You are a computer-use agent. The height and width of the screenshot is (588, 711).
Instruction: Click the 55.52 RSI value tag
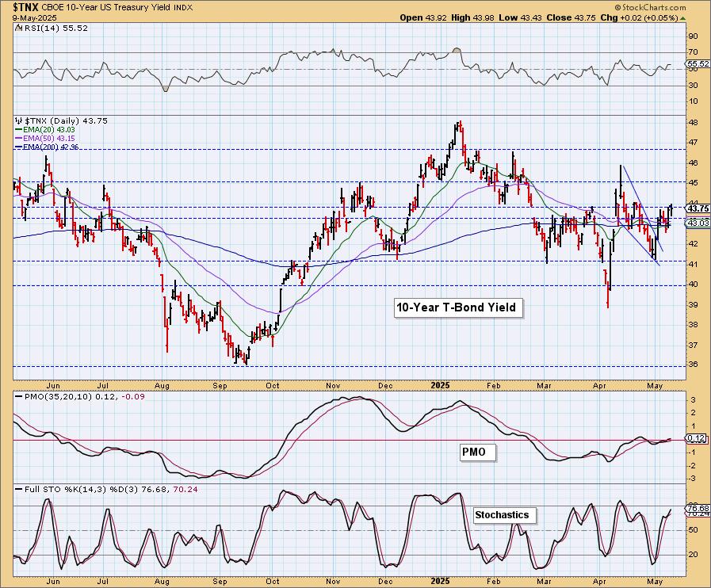tap(698, 64)
